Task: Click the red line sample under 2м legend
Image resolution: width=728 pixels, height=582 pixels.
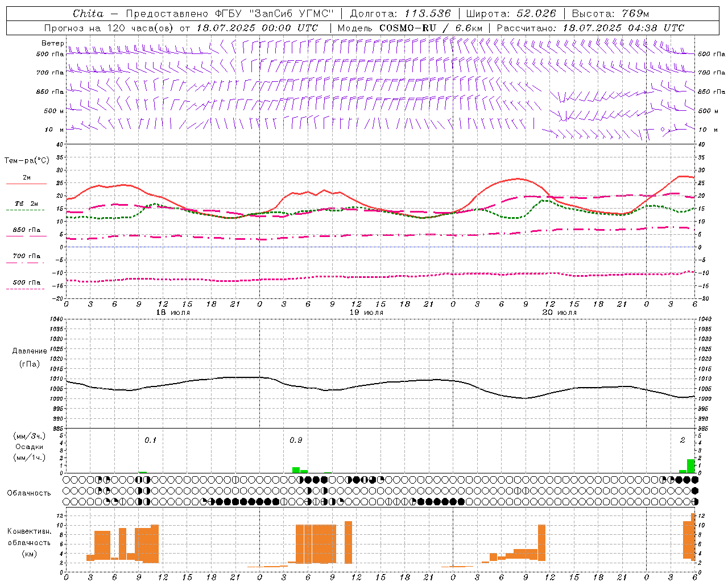Action: coord(26,184)
